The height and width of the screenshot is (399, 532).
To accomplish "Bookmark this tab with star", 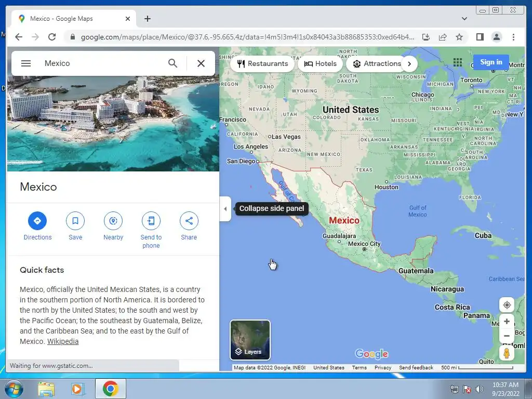I will tap(459, 37).
